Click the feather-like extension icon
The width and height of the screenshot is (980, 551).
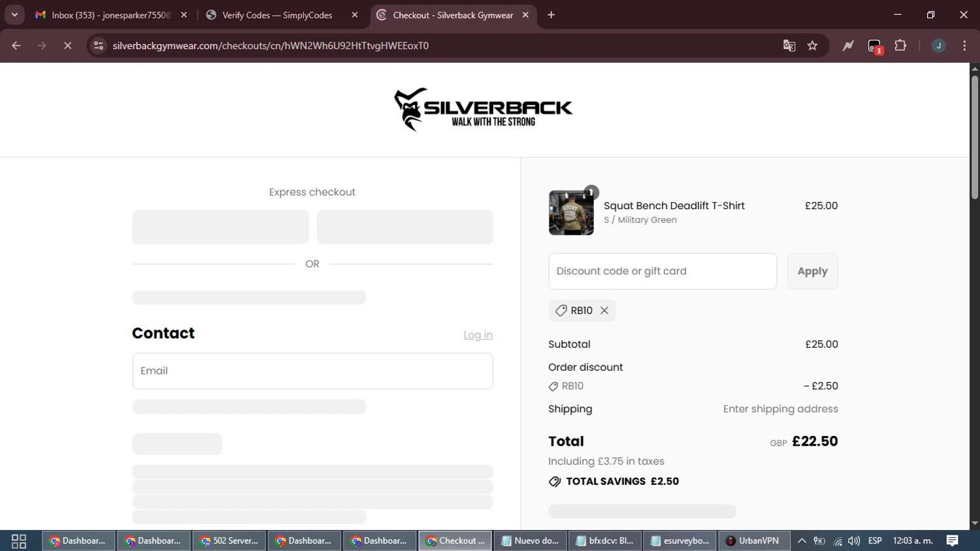[848, 46]
